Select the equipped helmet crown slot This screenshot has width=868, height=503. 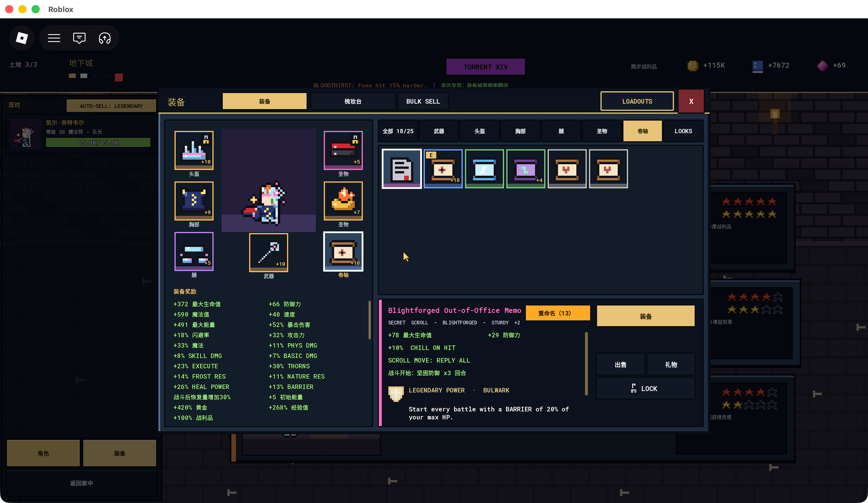pos(194,150)
